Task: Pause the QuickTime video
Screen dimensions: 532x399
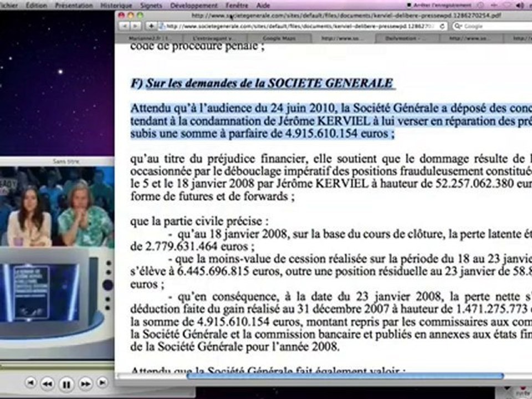Action: coord(66,385)
